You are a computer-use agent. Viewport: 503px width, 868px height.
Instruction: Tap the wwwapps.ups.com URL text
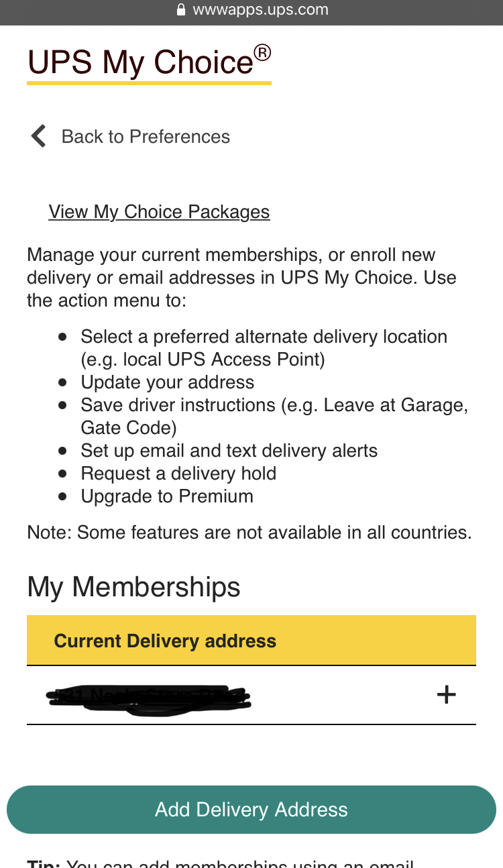coord(260,10)
